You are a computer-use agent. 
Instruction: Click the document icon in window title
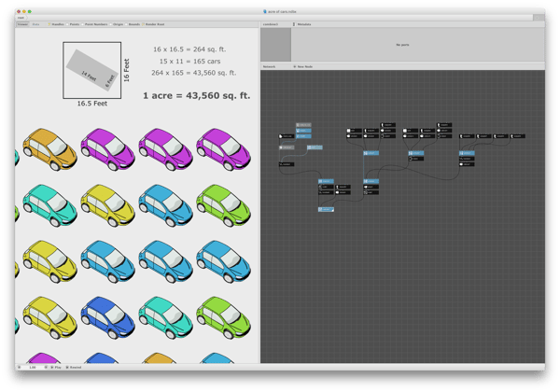click(265, 11)
